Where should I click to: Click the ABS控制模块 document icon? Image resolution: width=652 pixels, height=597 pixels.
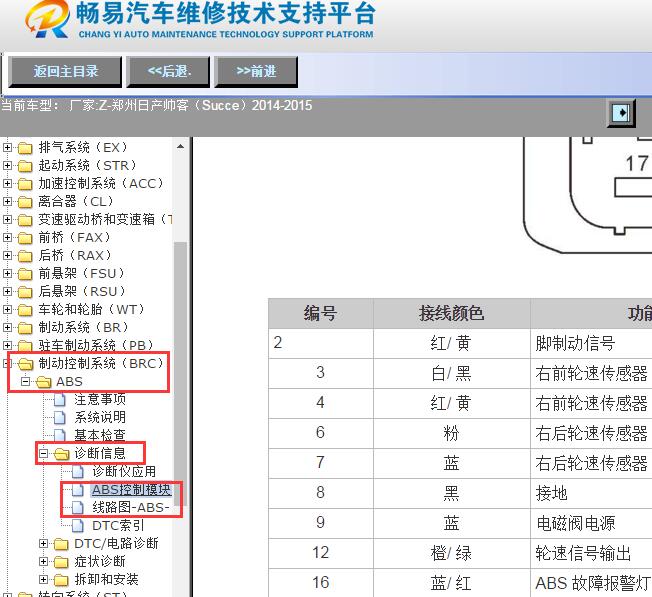point(78,490)
